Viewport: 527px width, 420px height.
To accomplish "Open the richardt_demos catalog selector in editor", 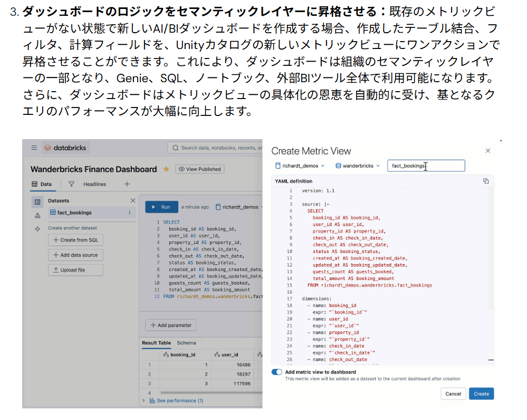I will [x=238, y=207].
